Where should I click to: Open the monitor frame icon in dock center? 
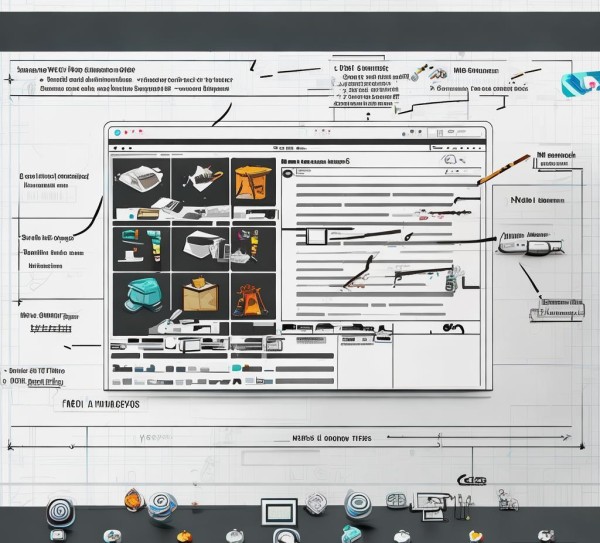click(279, 512)
